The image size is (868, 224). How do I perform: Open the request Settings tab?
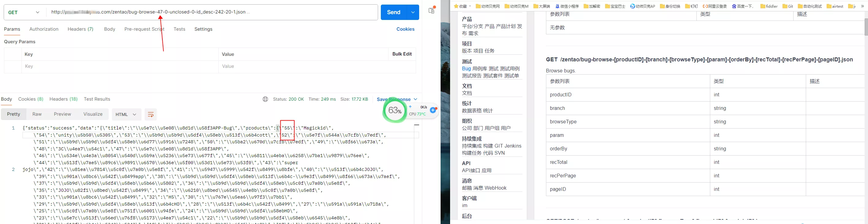[203, 29]
